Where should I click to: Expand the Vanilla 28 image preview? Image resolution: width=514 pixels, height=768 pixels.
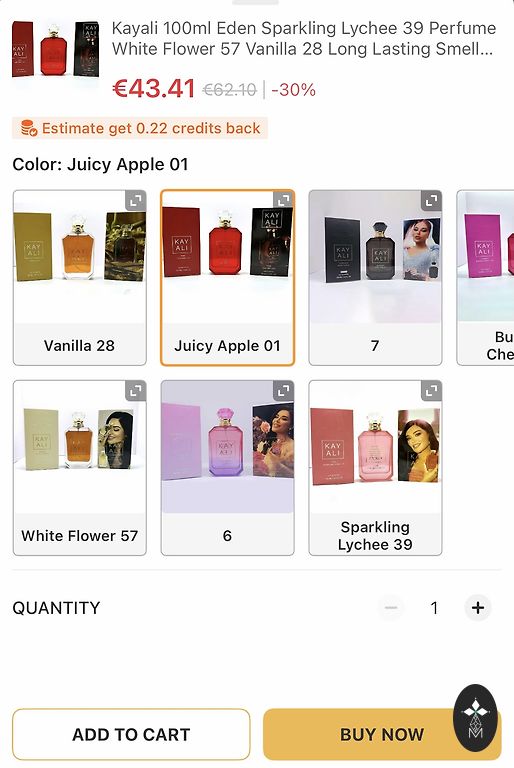click(x=136, y=200)
